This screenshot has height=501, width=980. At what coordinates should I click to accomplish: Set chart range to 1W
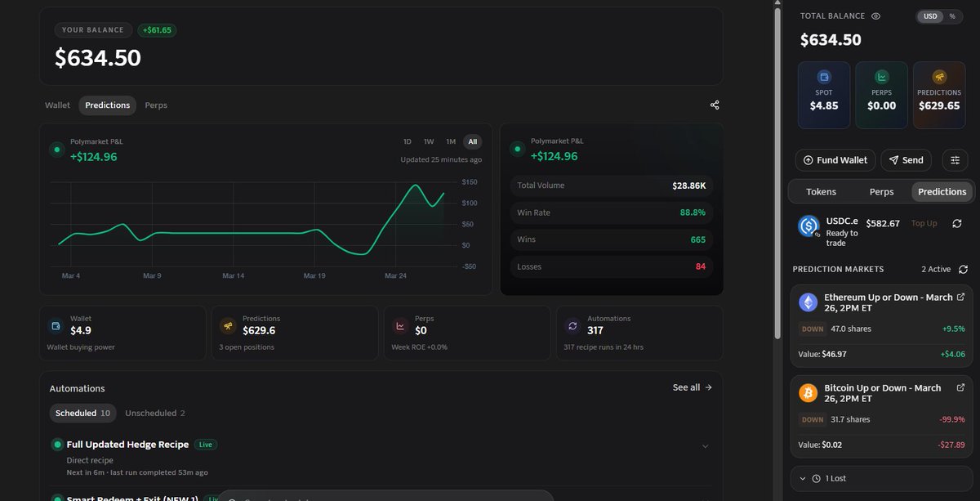tap(429, 141)
